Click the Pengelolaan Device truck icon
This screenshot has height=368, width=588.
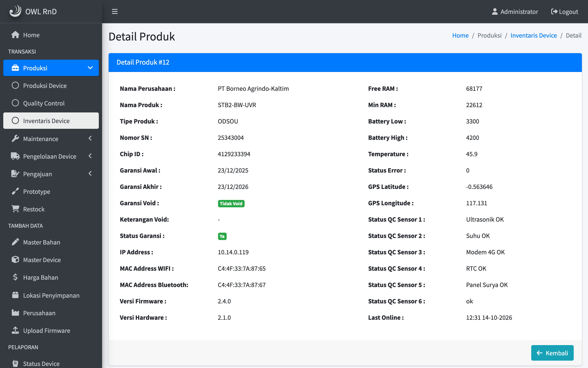click(15, 156)
